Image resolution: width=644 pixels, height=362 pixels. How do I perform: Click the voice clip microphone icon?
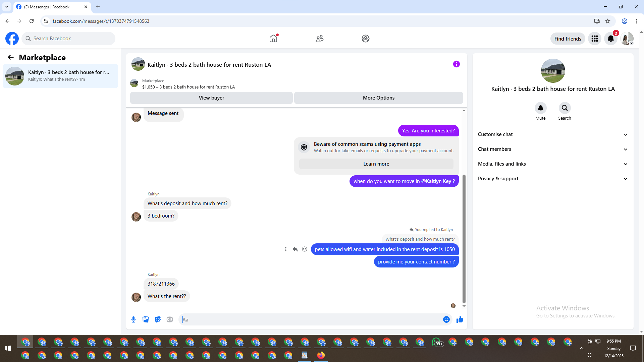[133, 319]
